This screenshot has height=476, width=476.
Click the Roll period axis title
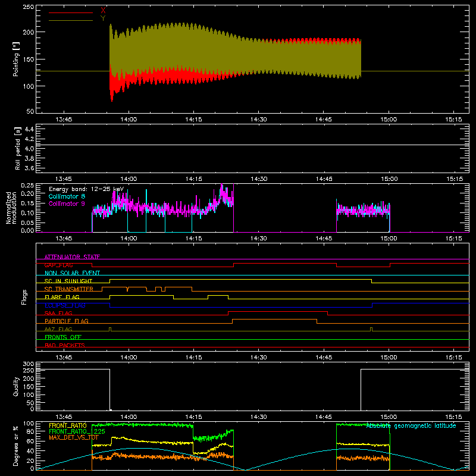point(17,148)
